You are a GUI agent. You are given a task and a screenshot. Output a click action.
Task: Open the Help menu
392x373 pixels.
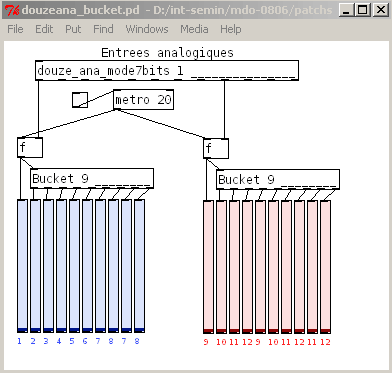(x=231, y=29)
